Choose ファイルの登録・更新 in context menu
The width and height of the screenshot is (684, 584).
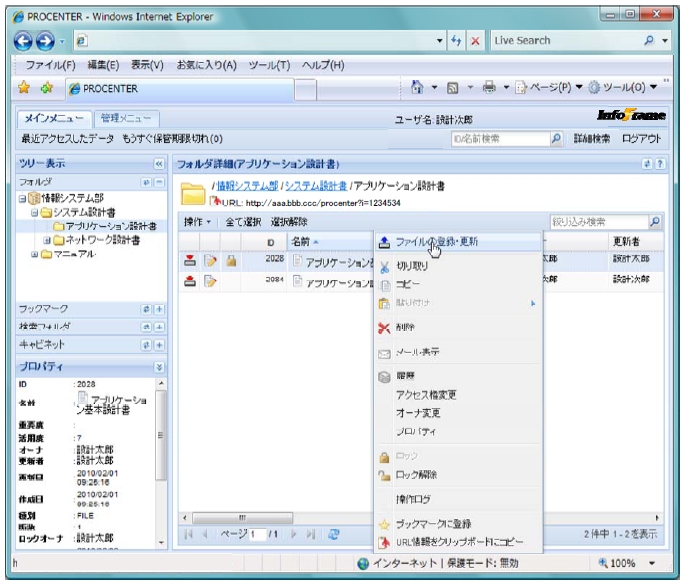[x=458, y=242]
